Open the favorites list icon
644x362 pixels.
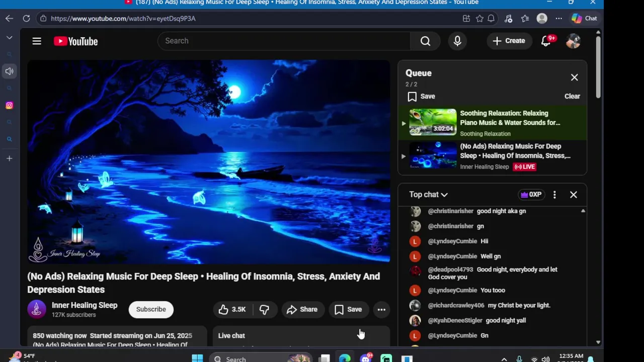tap(525, 18)
